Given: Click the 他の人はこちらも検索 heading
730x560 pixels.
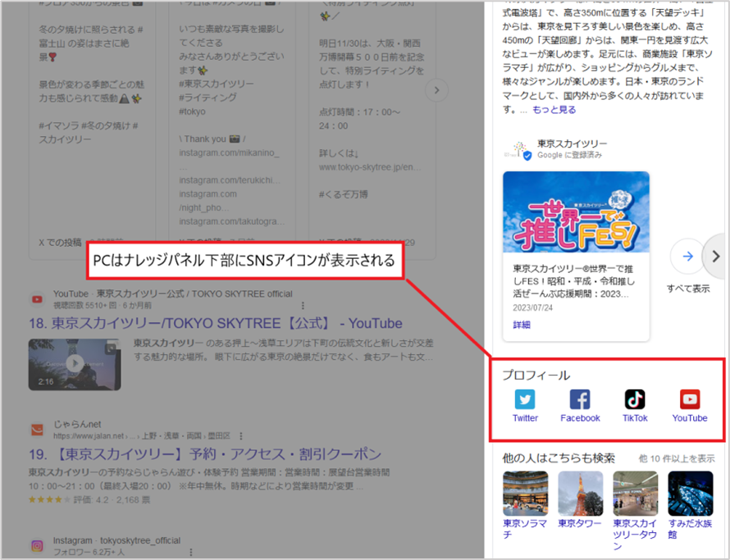Looking at the screenshot, I should 559,458.
